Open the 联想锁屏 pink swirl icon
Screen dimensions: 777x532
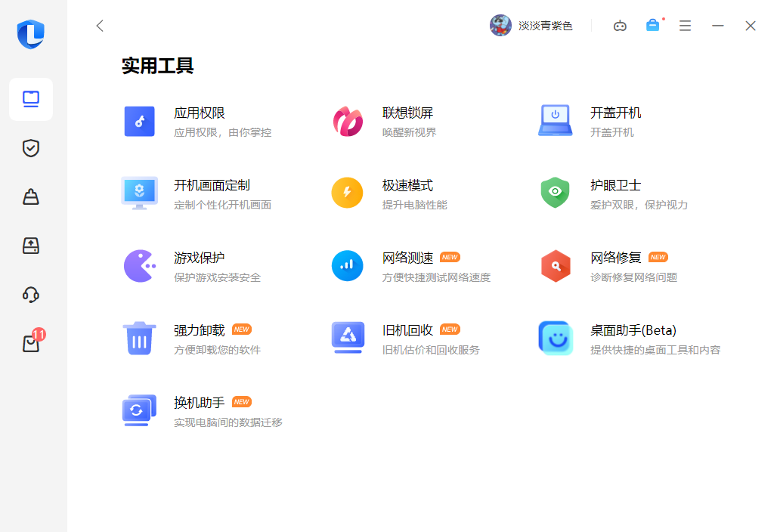(348, 122)
